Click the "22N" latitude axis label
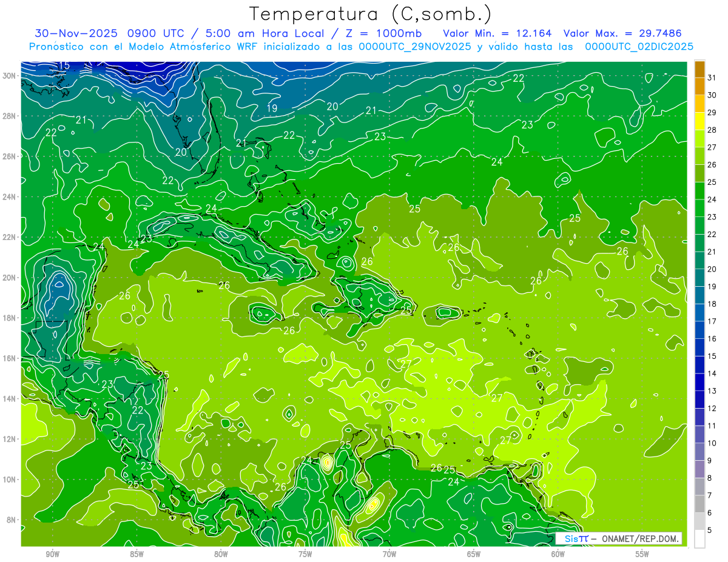This screenshot has height=562, width=728. coord(10,237)
